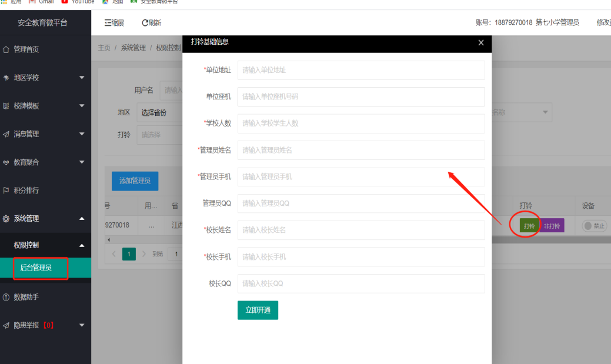The image size is (611, 364).
Task: Click the home icon beside 管理首页
Action: tap(6, 49)
